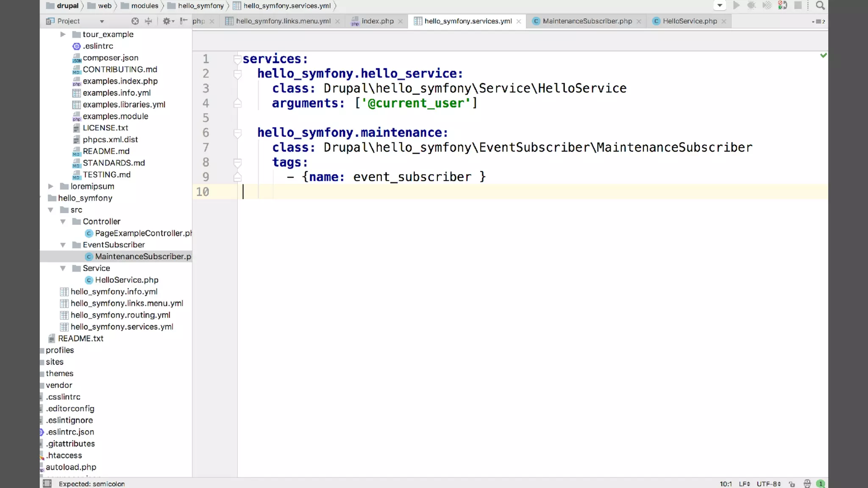868x488 pixels.
Task: Collapse the EventSubscriber folder
Action: tap(63, 245)
